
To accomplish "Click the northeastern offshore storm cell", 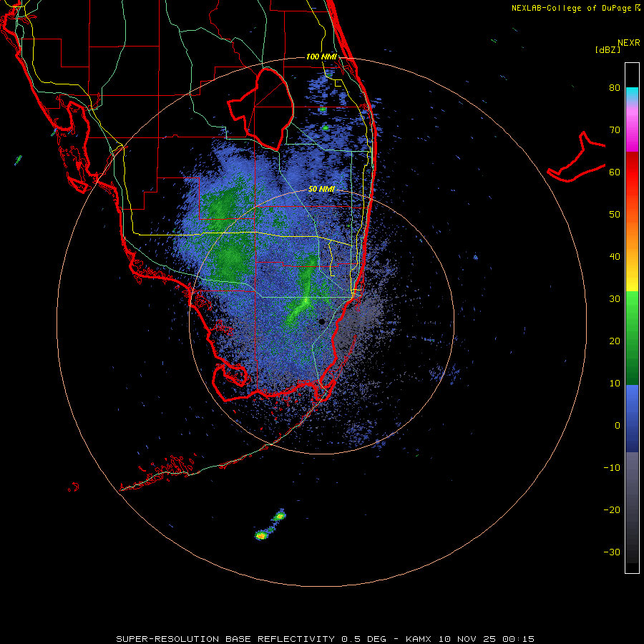I will (280, 515).
